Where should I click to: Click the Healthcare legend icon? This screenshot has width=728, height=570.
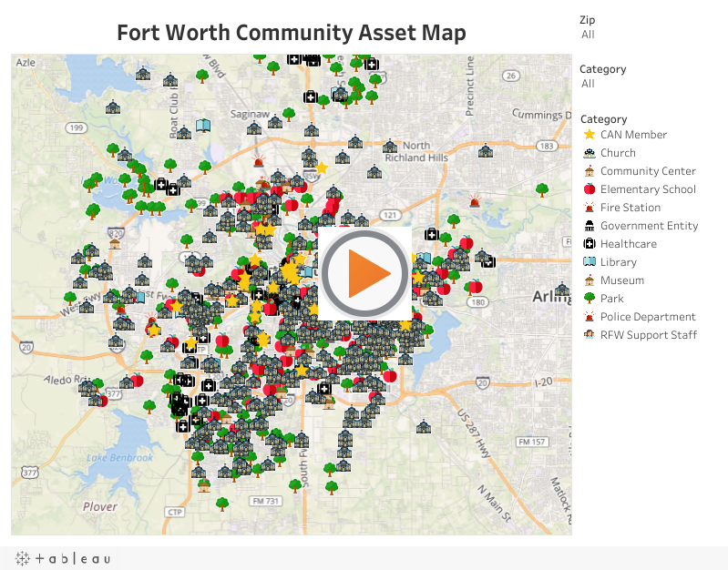click(590, 244)
